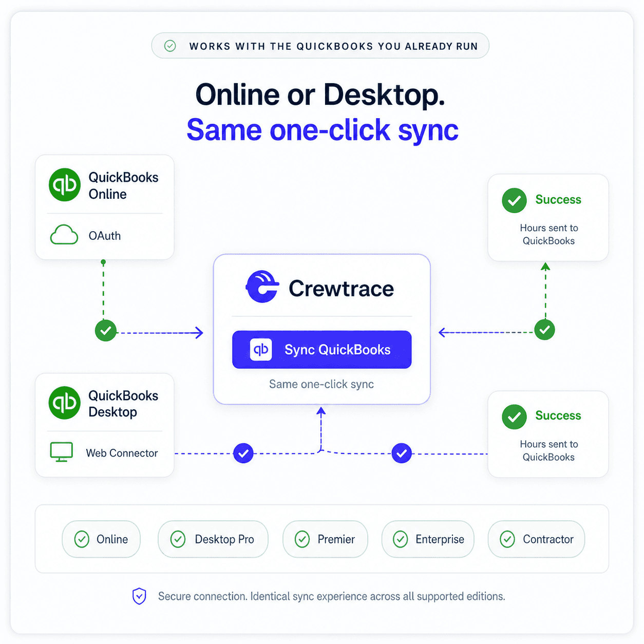644x644 pixels.
Task: Click 'Same one-click sync' caption under button
Action: 321,384
